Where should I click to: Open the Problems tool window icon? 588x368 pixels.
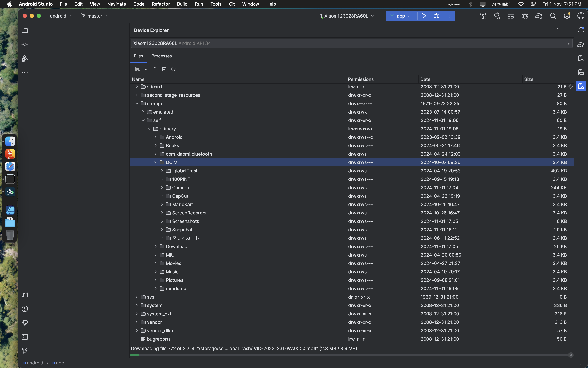25,309
